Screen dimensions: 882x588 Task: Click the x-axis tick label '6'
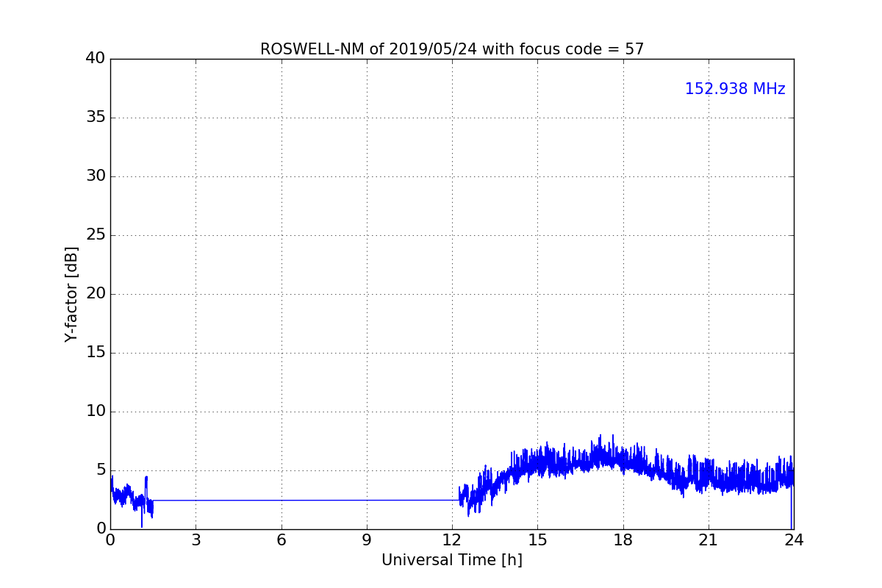coord(282,540)
